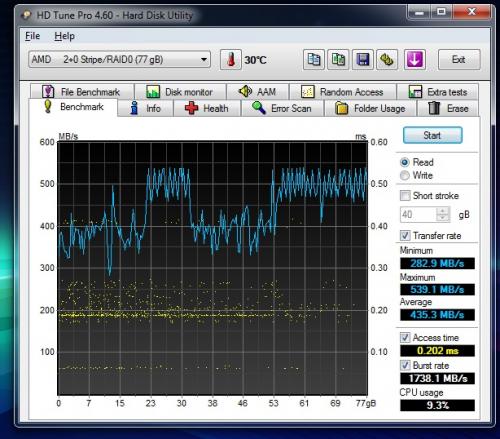
Task: Open the Extra tests tab
Action: coord(438,92)
